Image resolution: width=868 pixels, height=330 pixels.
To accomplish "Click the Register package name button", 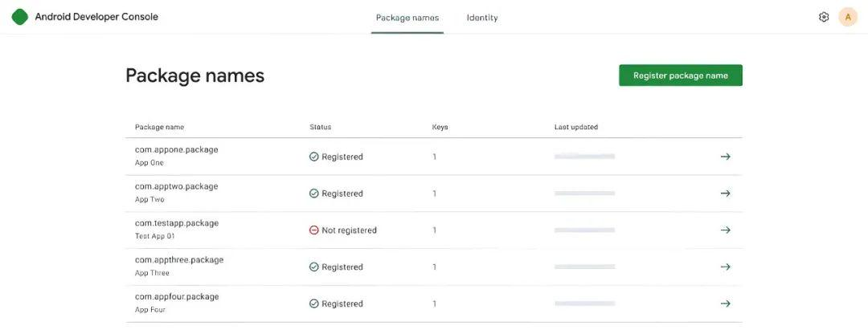I will pyautogui.click(x=681, y=75).
